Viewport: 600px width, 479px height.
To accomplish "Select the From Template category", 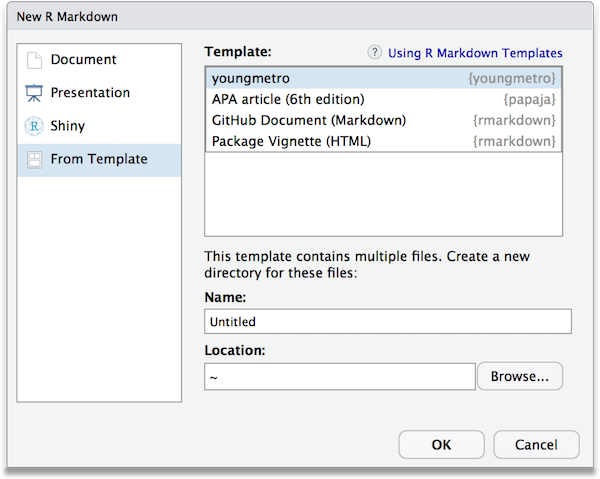I will click(x=99, y=159).
